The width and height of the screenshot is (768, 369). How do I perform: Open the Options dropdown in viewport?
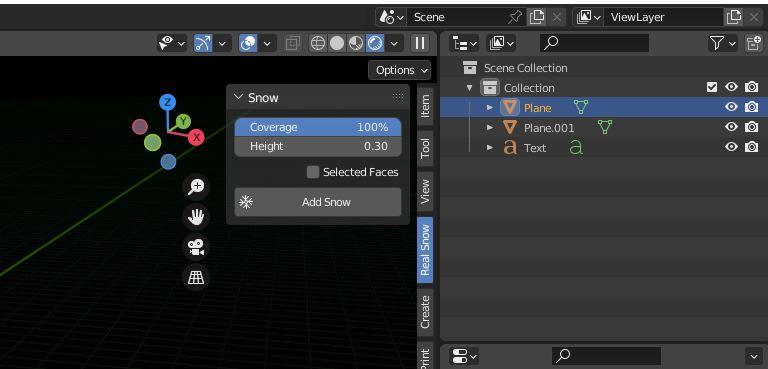400,70
